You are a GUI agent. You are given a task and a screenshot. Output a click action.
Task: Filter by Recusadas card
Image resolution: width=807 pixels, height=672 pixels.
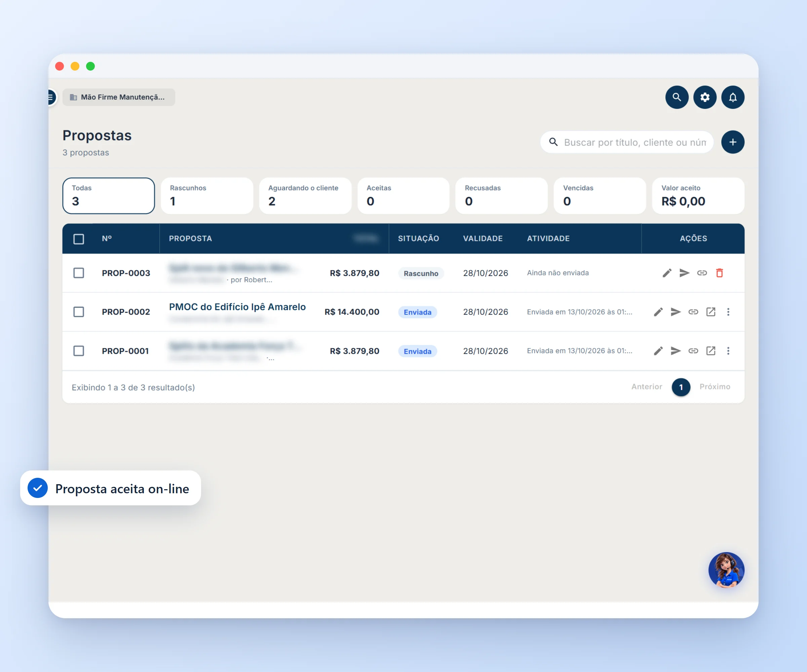[501, 196]
